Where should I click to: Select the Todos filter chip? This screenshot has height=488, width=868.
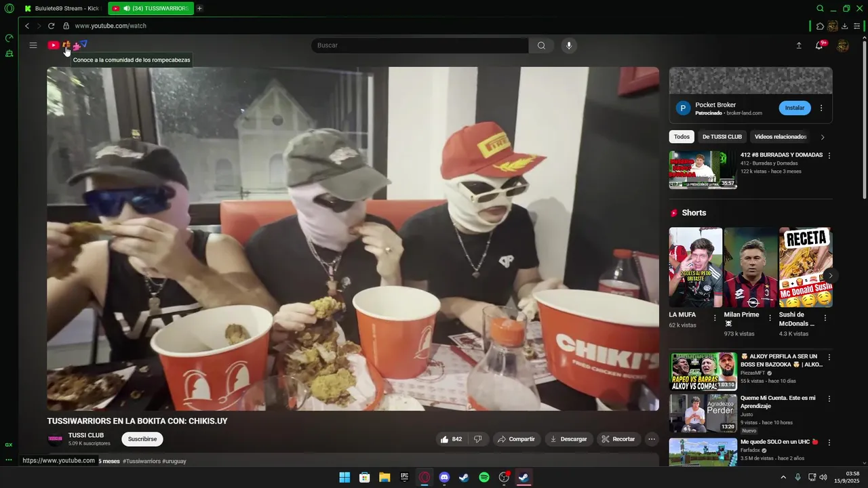click(x=682, y=137)
